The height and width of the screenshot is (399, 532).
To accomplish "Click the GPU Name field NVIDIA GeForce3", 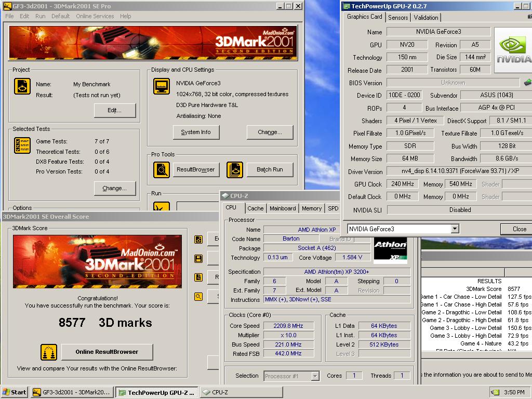I will (438, 32).
